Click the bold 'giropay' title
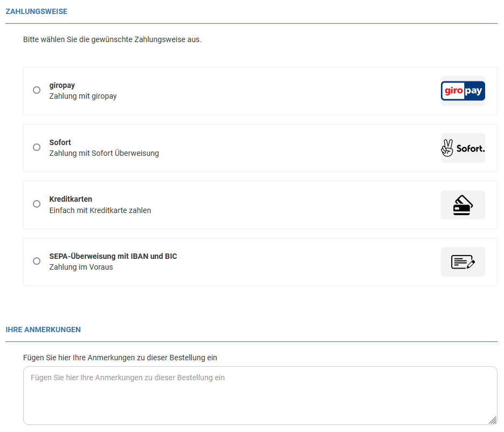504x432 pixels. (62, 85)
